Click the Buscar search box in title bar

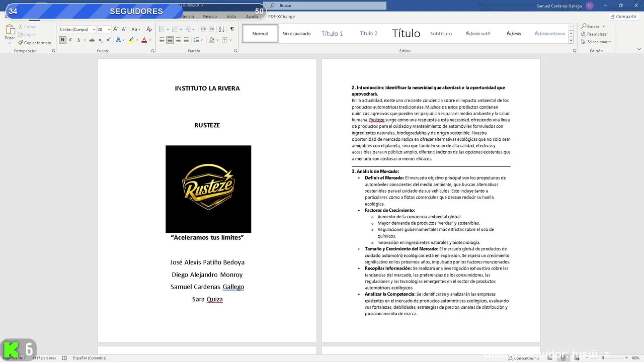(328, 6)
